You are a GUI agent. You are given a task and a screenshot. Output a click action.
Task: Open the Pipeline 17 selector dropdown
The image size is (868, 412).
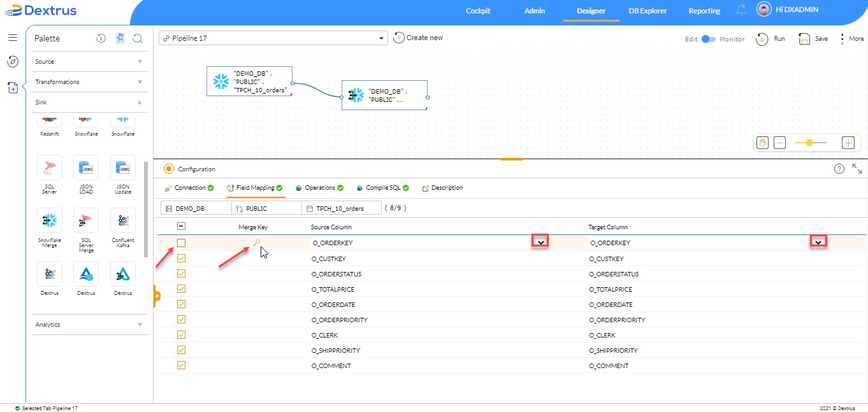(273, 38)
